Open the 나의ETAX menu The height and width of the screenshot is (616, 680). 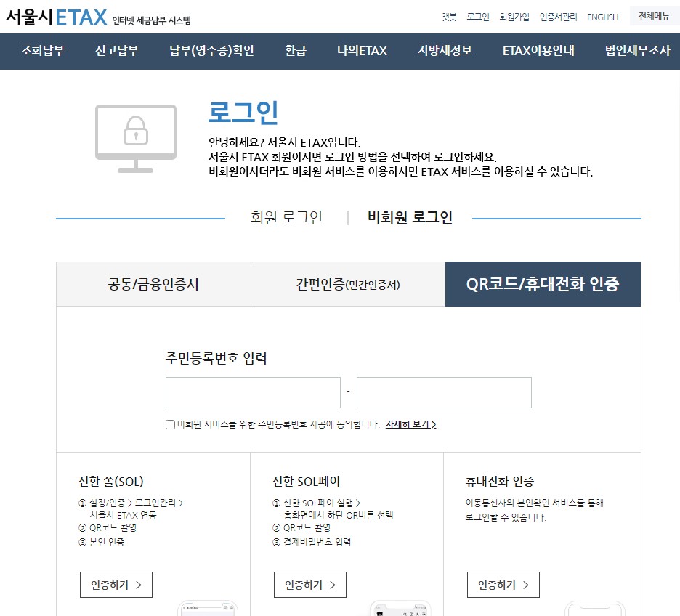click(361, 52)
